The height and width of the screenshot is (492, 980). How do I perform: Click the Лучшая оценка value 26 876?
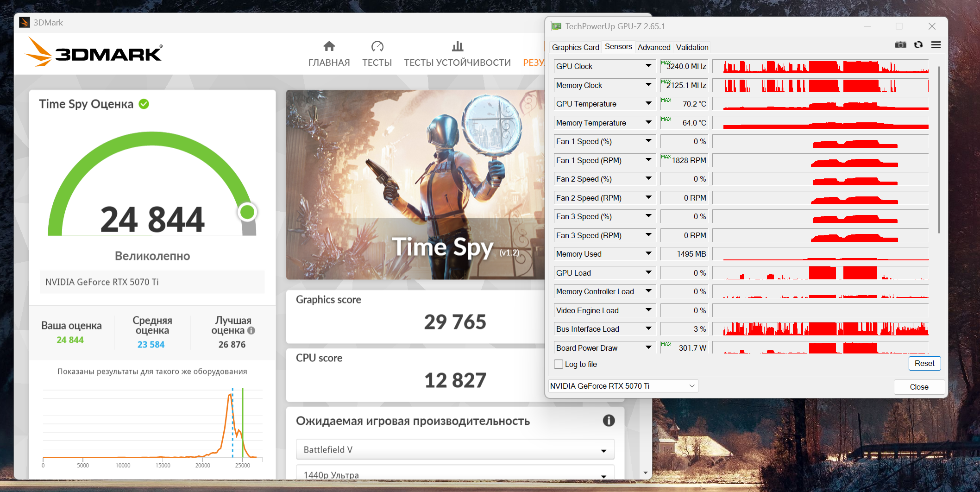point(232,345)
